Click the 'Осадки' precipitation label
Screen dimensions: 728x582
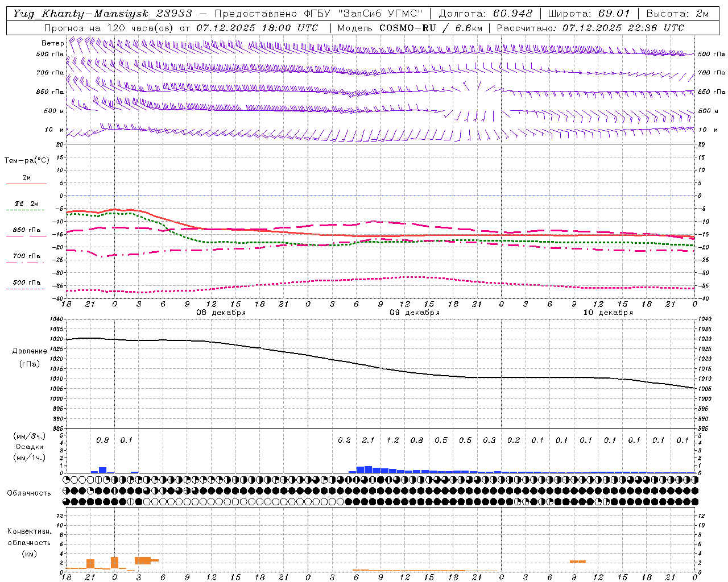coord(30,447)
